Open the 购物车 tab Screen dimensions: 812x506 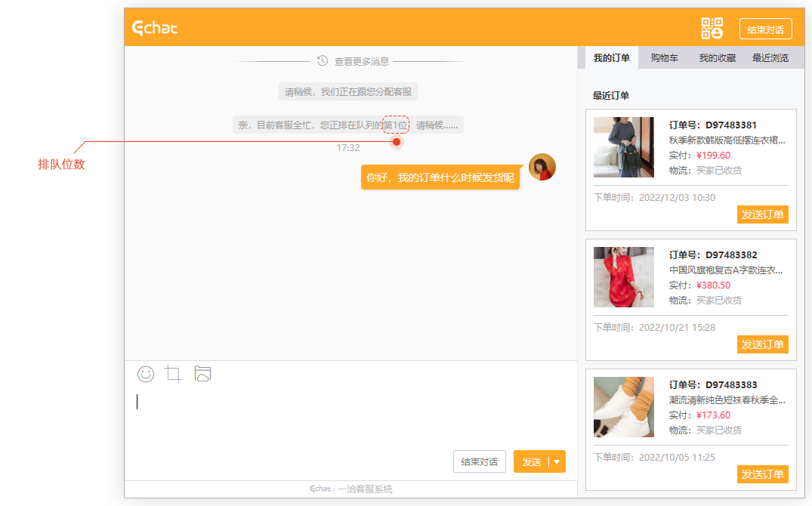[x=664, y=58]
